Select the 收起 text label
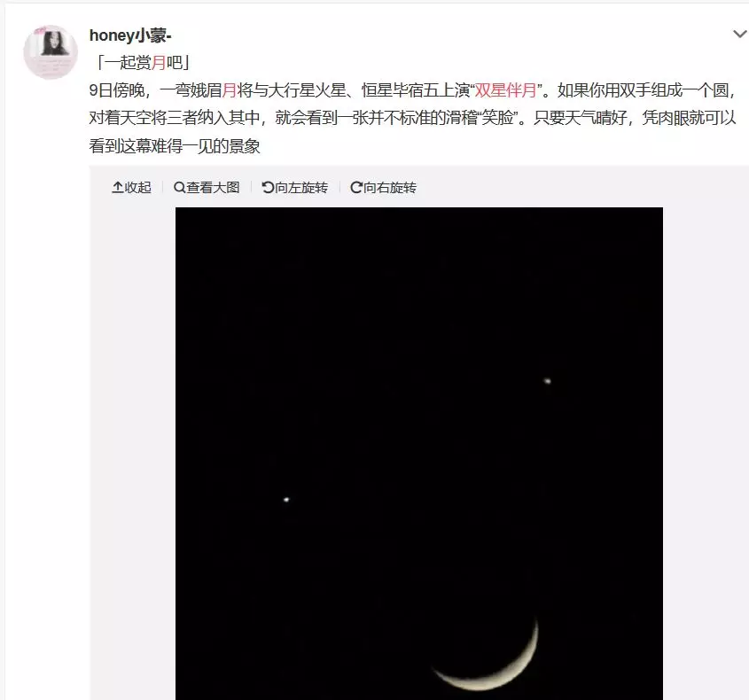The height and width of the screenshot is (700, 749). (x=137, y=188)
